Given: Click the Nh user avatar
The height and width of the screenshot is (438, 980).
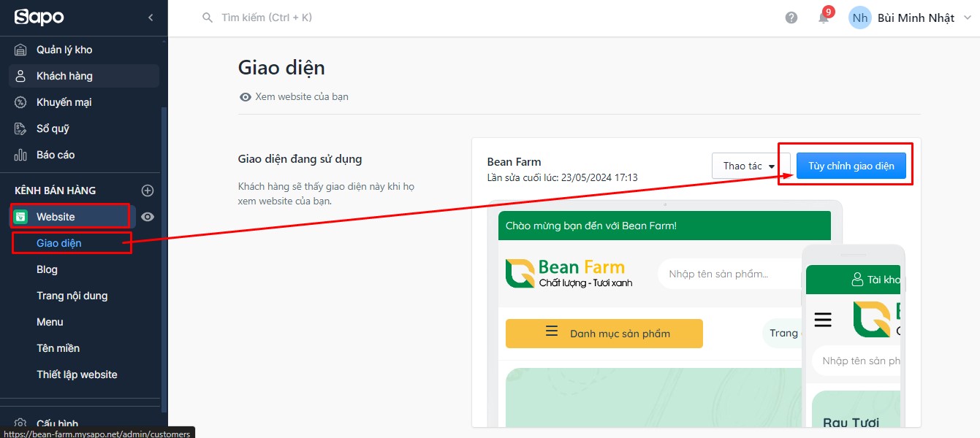Looking at the screenshot, I should tap(860, 18).
